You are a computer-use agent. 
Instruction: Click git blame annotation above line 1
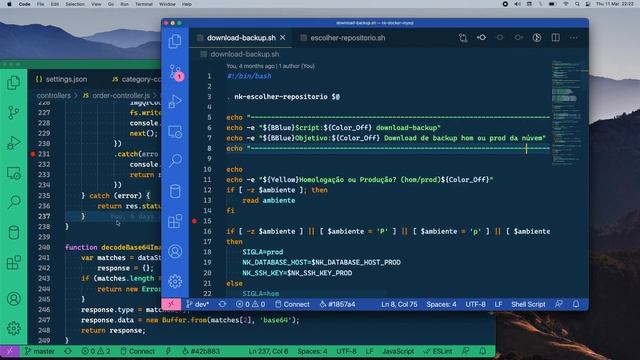coord(270,66)
